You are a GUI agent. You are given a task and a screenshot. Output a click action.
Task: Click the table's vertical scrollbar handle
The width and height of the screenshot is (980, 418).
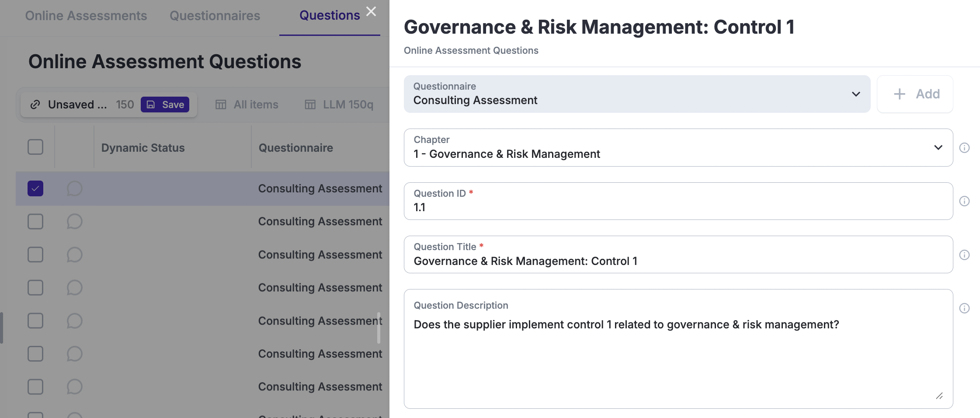click(379, 328)
